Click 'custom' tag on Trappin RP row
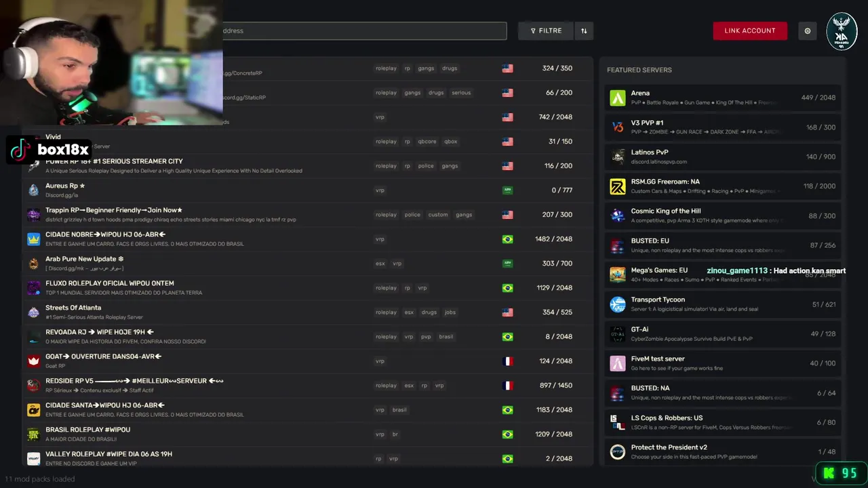This screenshot has height=488, width=868. pos(438,215)
